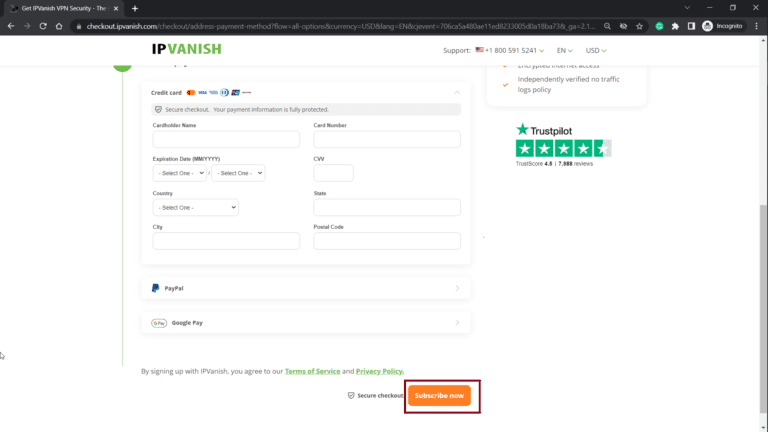Click the Get IPVanish VPN Security tab
The image size is (768, 432).
62,8
